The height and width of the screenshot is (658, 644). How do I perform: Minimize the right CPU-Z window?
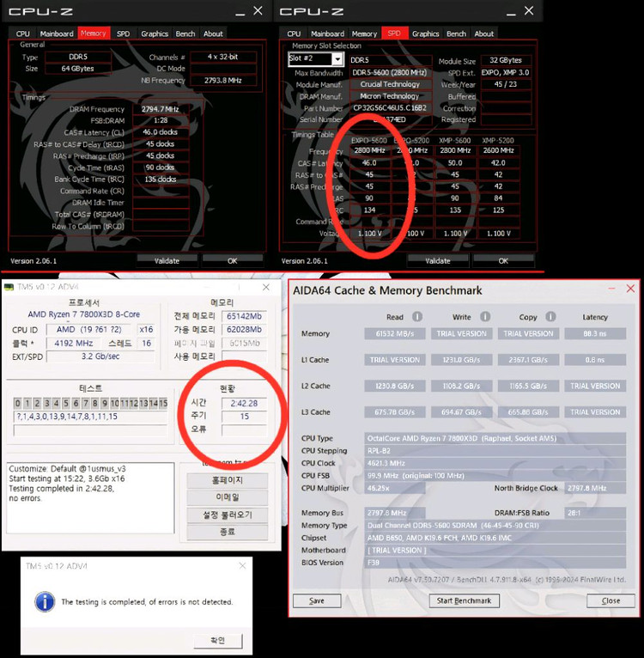[x=511, y=13]
